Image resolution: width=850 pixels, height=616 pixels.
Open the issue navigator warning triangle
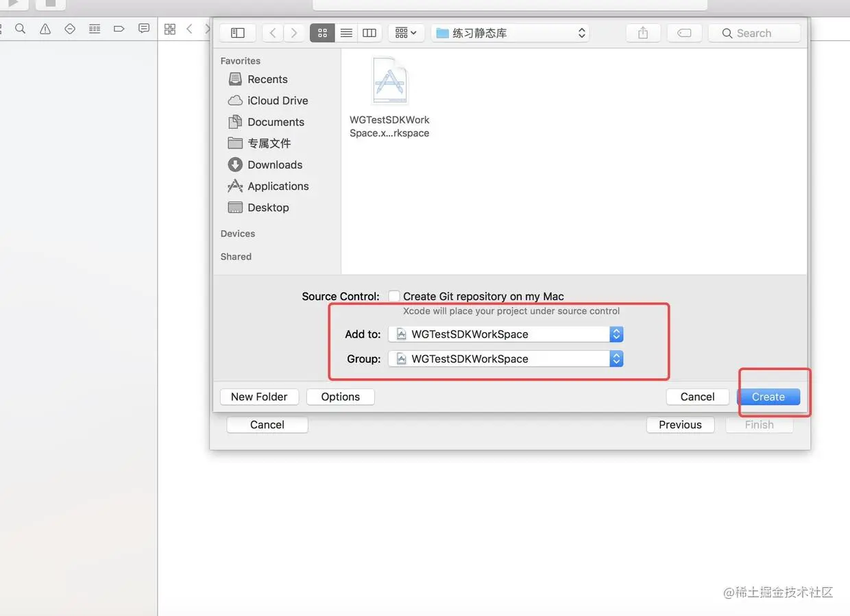pyautogui.click(x=45, y=29)
